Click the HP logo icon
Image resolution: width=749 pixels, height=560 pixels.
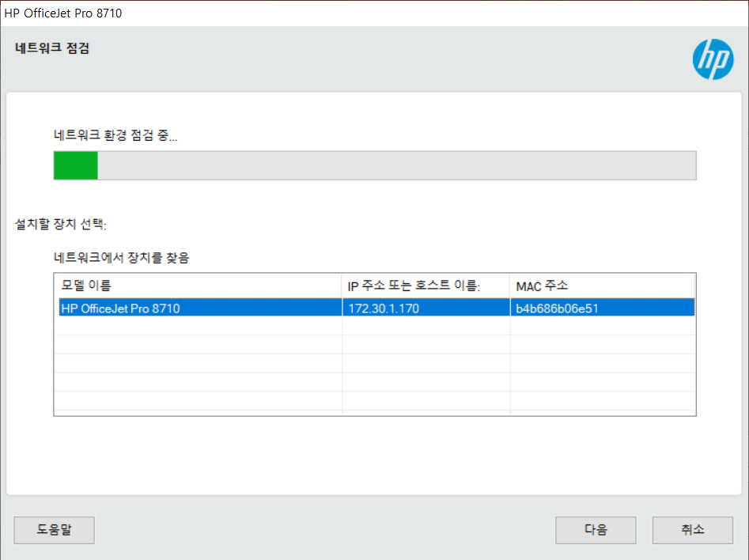[713, 61]
